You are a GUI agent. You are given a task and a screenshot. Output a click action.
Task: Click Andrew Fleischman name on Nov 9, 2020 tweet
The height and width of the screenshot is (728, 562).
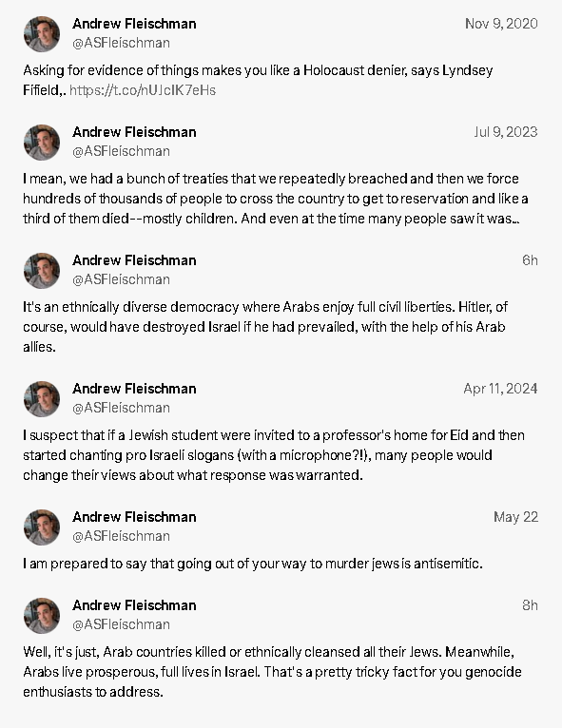pos(134,24)
